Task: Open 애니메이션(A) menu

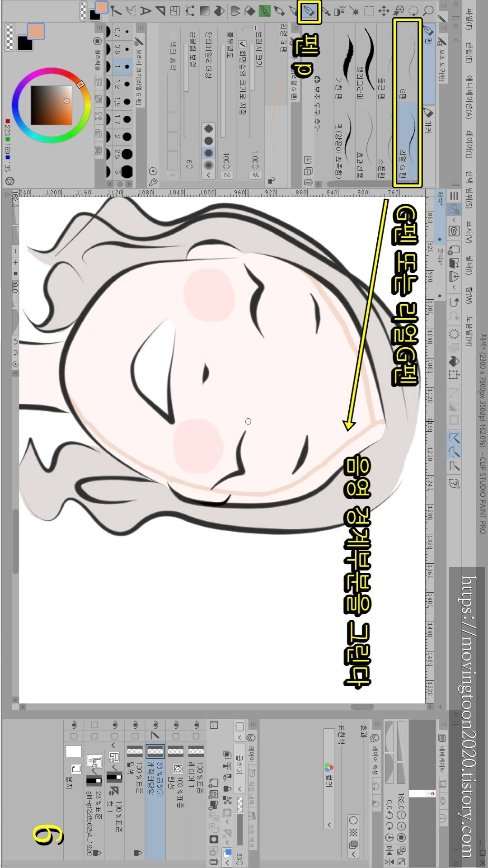Action: 469,97
